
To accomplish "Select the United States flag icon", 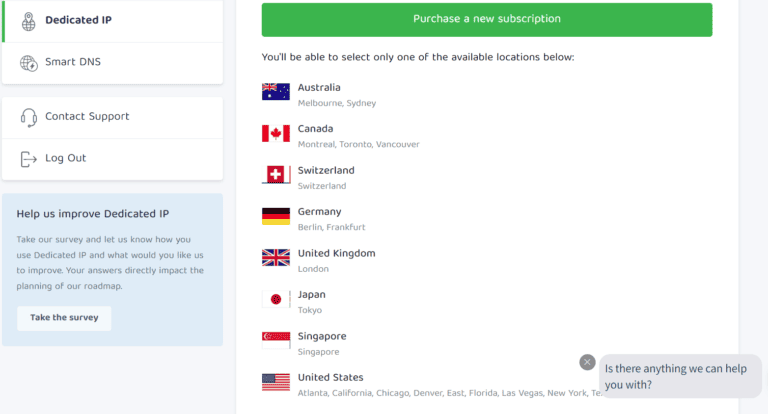I will click(x=276, y=382).
